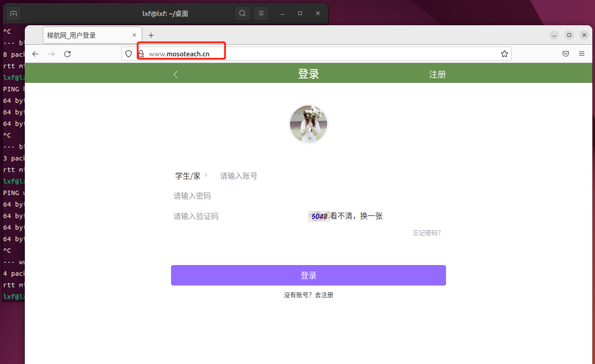
Task: Open the 注册 link in the header
Action: coord(437,74)
